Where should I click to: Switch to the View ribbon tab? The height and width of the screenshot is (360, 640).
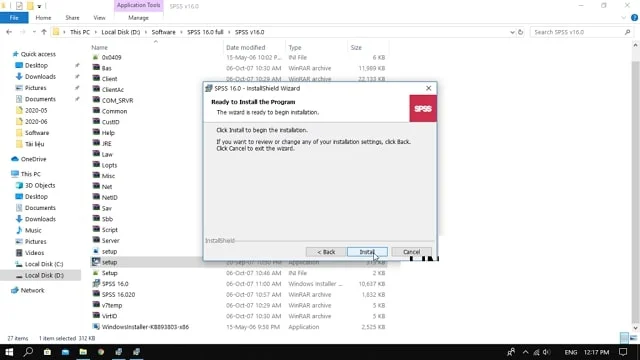pyautogui.click(x=99, y=18)
